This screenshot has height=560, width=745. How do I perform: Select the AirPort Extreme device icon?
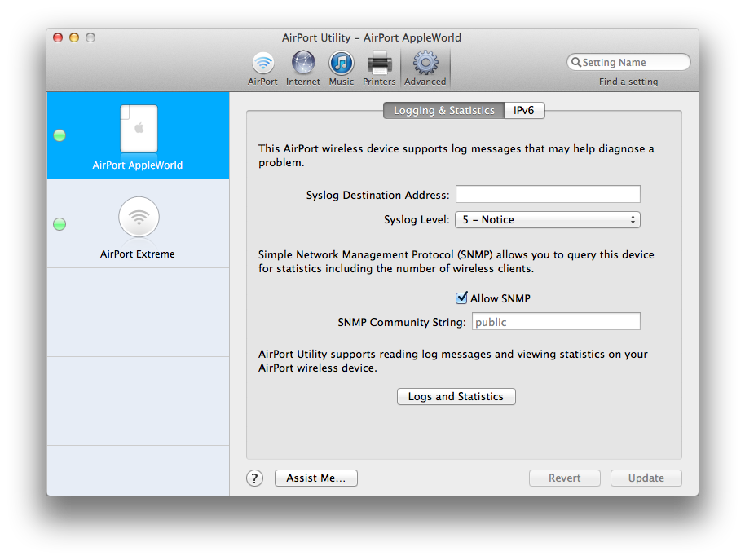[x=139, y=217]
